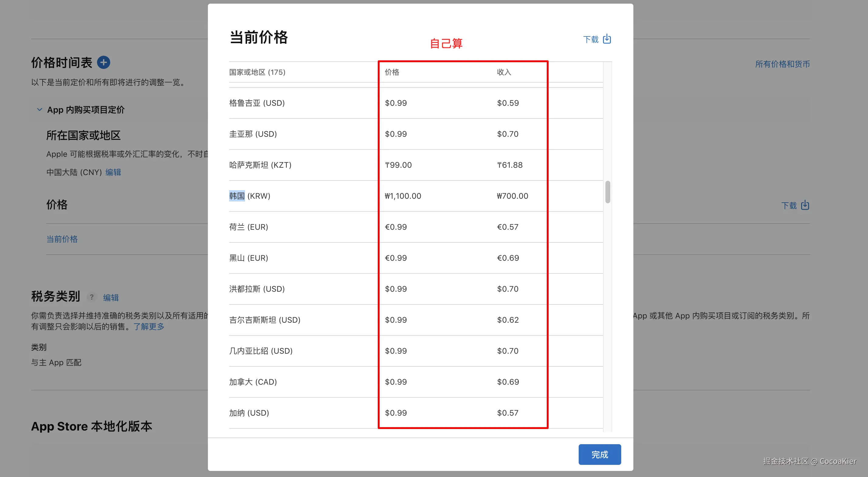
Task: Open the 了解更多 link
Action: pos(149,326)
